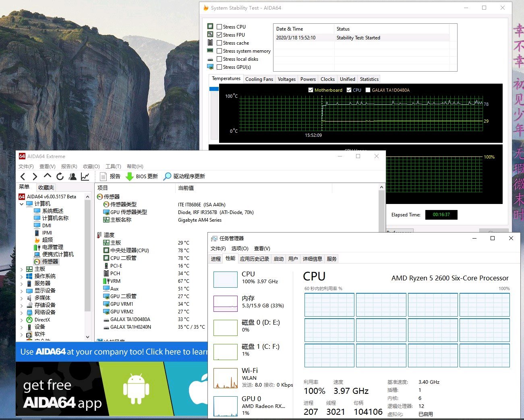Expand the 多媒体 tree node
This screenshot has height=420, width=524.
coord(22,298)
